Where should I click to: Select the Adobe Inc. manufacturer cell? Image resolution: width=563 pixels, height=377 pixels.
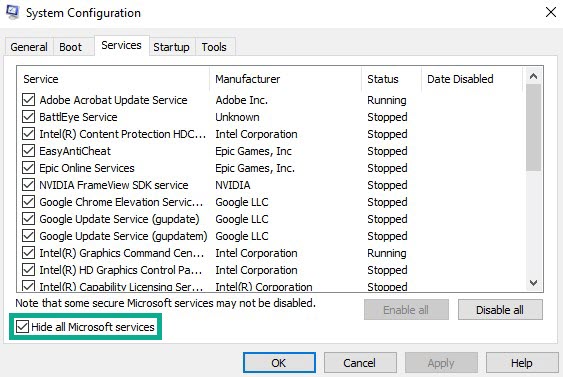(x=241, y=100)
